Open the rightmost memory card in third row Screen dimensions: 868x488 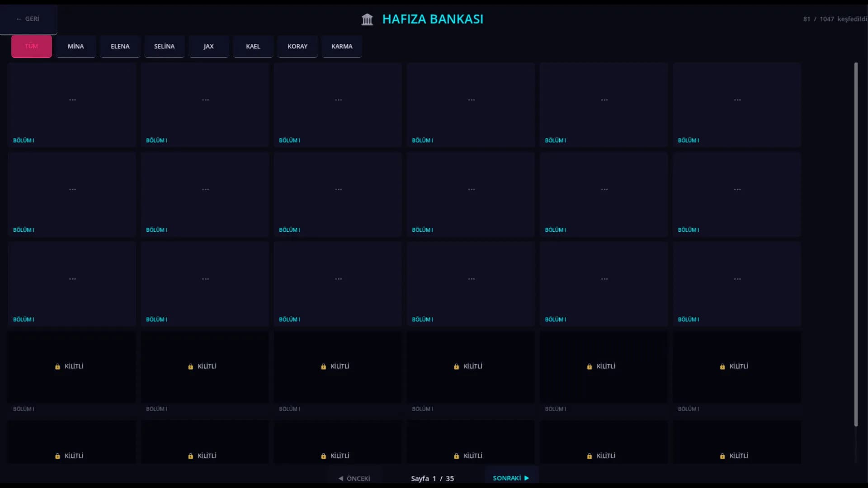(737, 284)
